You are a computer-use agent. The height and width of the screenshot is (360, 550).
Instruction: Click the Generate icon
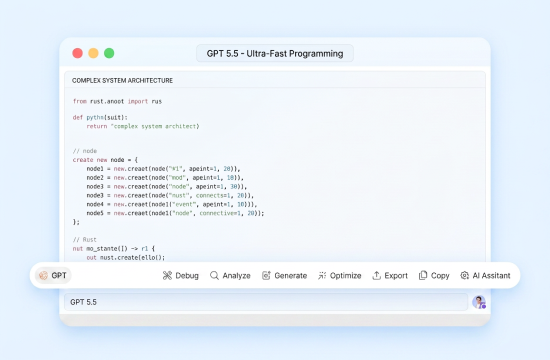266,275
